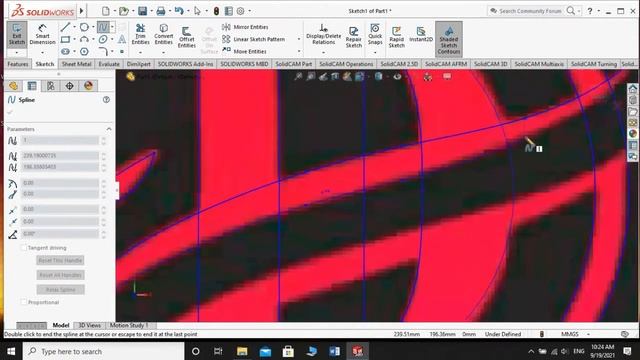Open Display/Delete Relations

coord(323,34)
